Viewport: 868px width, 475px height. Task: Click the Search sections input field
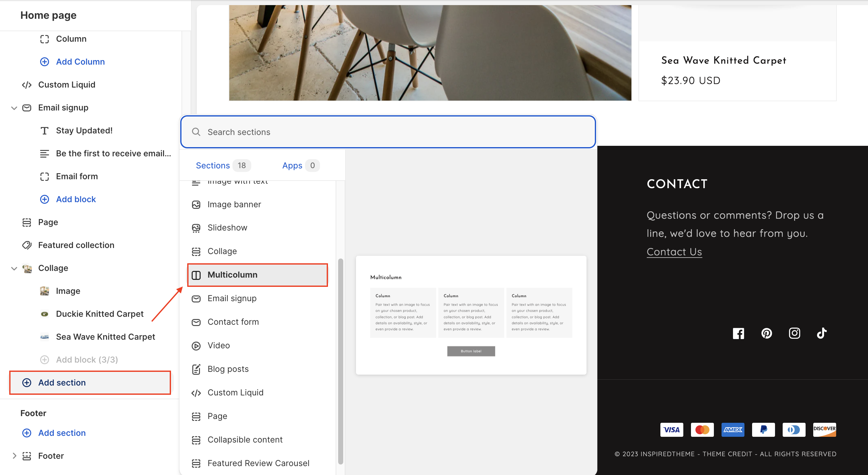pyautogui.click(x=388, y=132)
